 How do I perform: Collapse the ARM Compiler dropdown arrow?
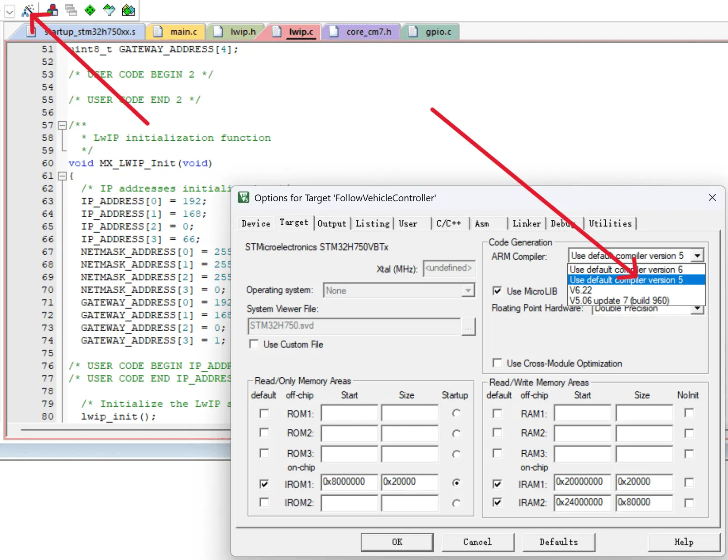coord(698,256)
